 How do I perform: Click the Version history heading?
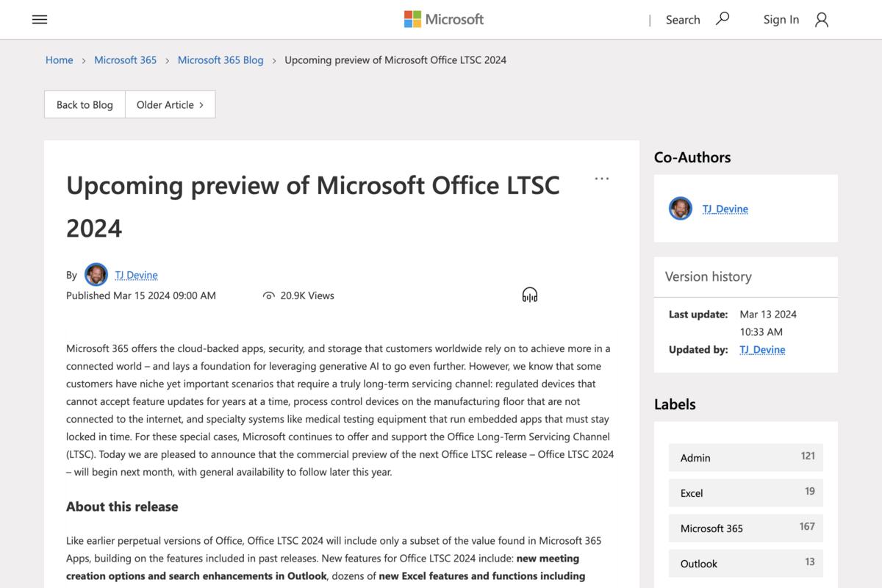pos(709,276)
